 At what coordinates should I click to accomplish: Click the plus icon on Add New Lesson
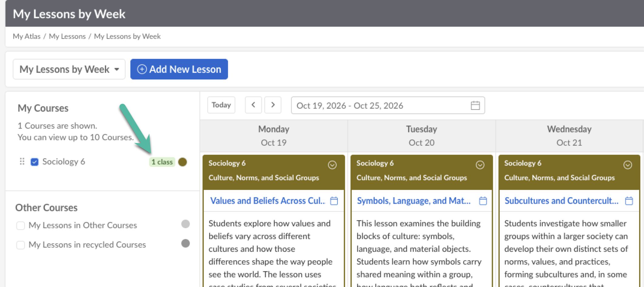click(142, 69)
